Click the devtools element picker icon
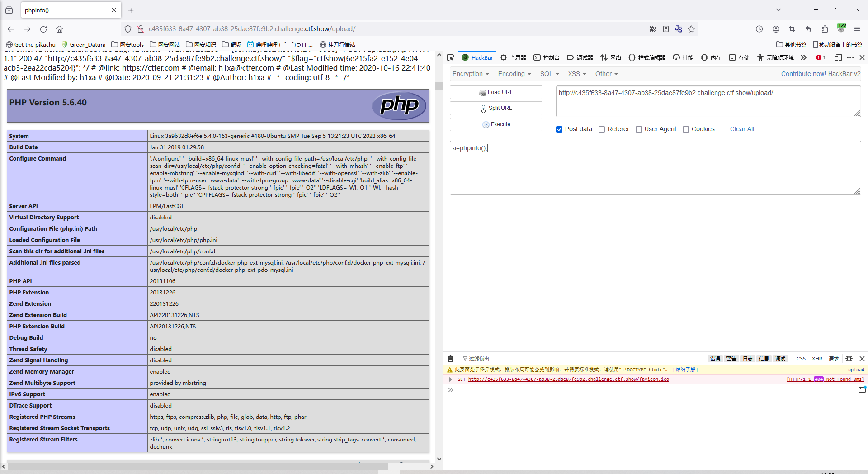Screen dimensions: 868x474 [x=450, y=57]
